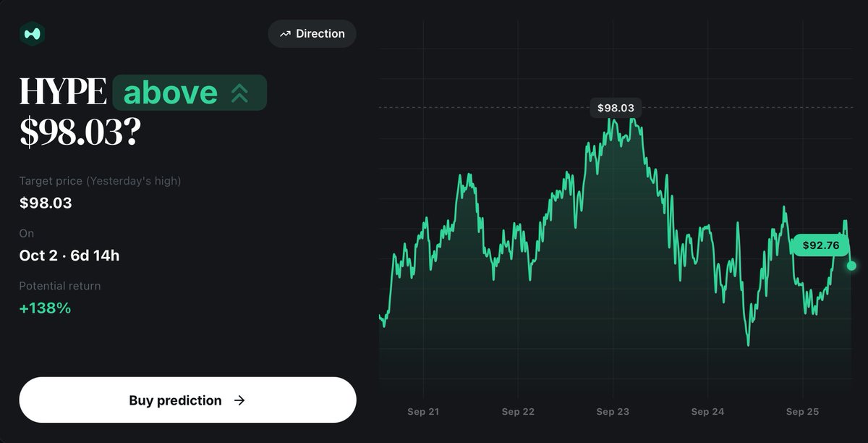Open the Direction selector button

pos(312,33)
